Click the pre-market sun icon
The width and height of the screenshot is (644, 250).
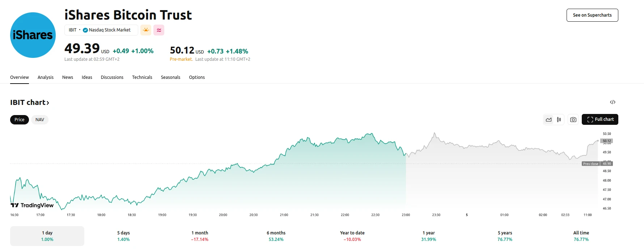click(146, 30)
